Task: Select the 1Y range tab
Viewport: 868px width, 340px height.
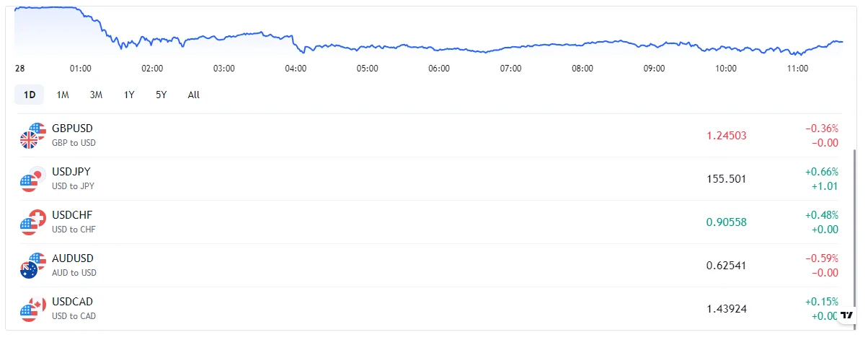Action: pyautogui.click(x=129, y=95)
